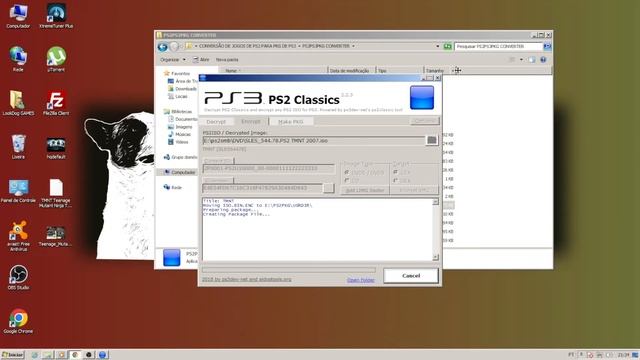Select the first Target radio option

click(395, 172)
